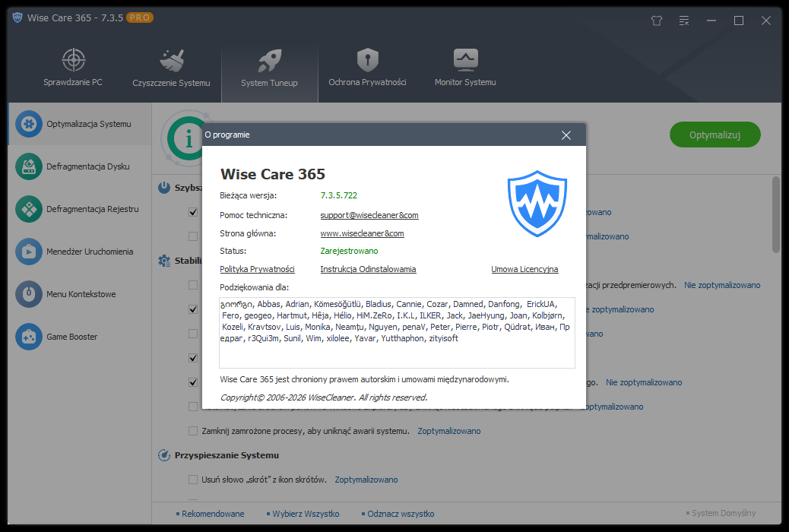The width and height of the screenshot is (789, 532).
Task: Open the www.wisecleaner.com homepage link
Action: point(363,233)
